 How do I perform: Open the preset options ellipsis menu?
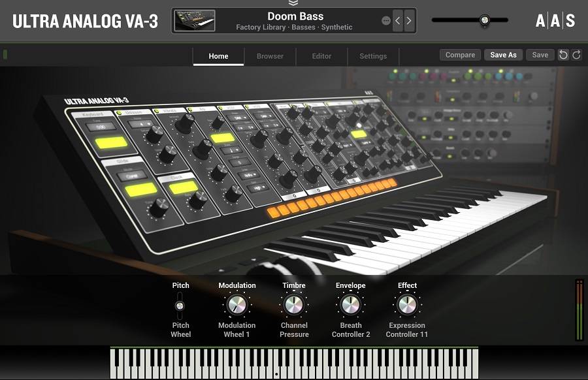385,21
